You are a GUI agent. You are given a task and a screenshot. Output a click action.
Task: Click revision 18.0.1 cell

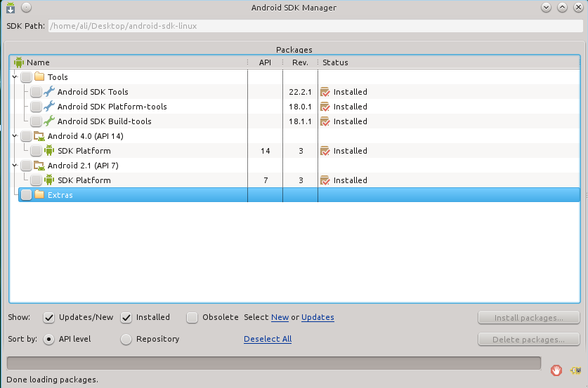click(300, 107)
